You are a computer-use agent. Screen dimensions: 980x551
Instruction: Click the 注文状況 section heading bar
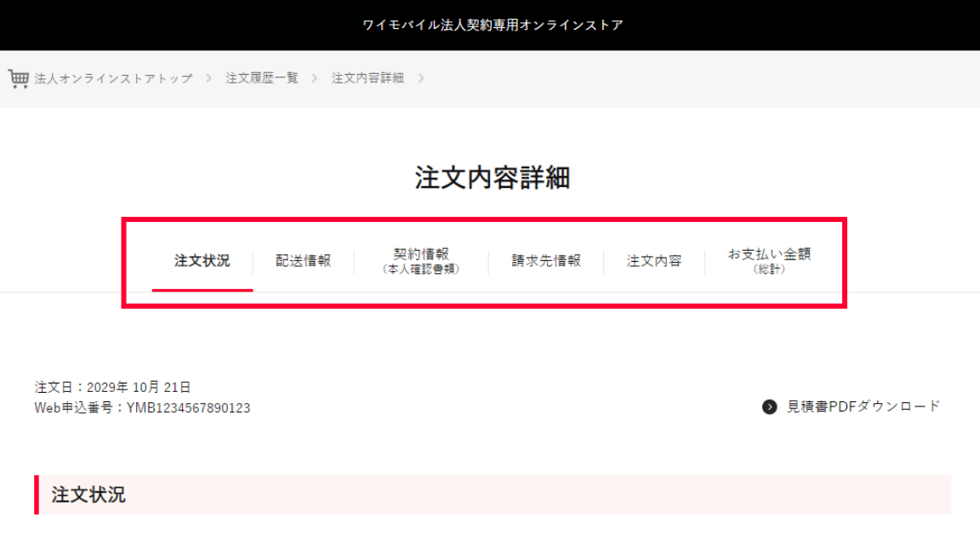[x=493, y=495]
